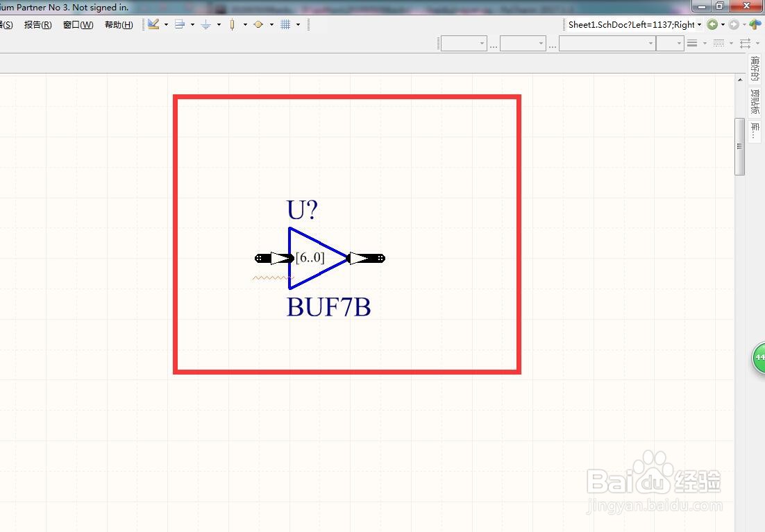This screenshot has width=765, height=532.
Task: Expand forward-history dropdown next to grey arrow
Action: 744,24
